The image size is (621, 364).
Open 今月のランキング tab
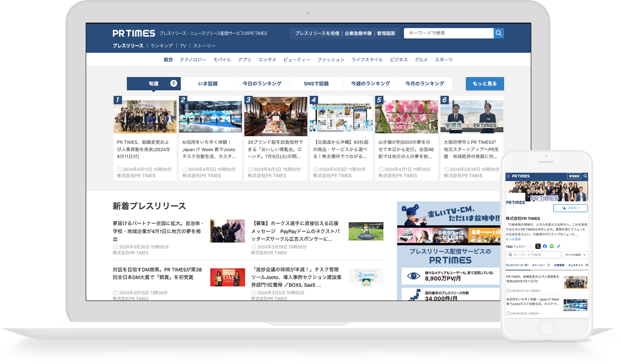click(x=425, y=83)
